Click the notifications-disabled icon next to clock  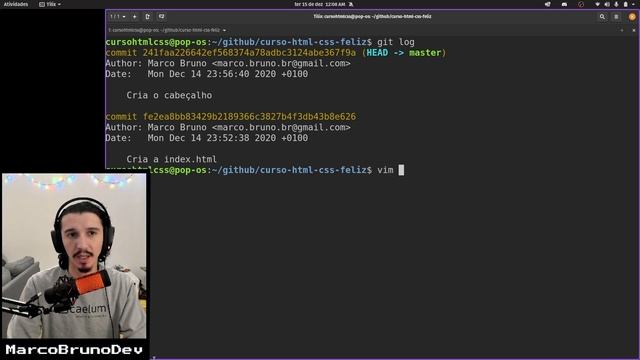tap(351, 4)
